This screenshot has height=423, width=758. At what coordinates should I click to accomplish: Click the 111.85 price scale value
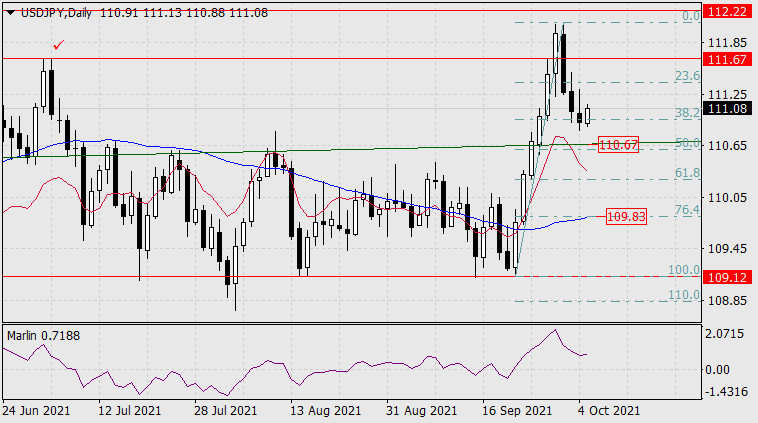[728, 43]
